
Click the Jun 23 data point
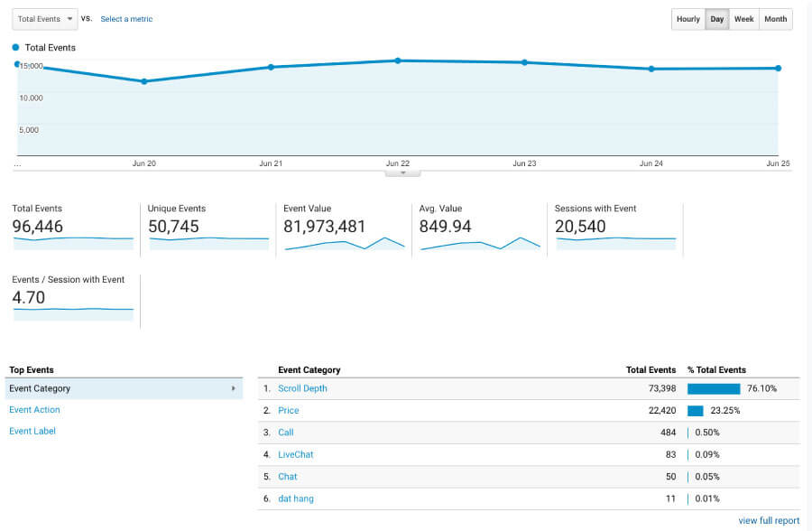524,62
